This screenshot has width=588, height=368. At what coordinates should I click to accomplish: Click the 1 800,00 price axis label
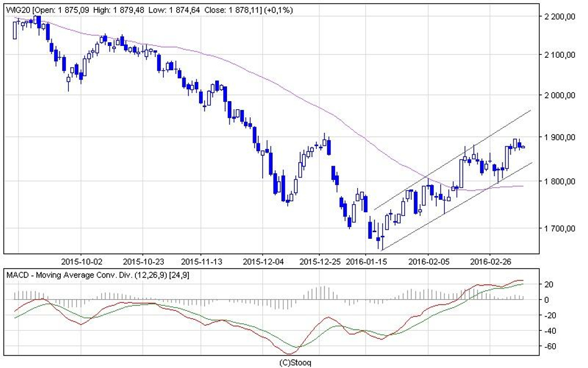(x=561, y=181)
